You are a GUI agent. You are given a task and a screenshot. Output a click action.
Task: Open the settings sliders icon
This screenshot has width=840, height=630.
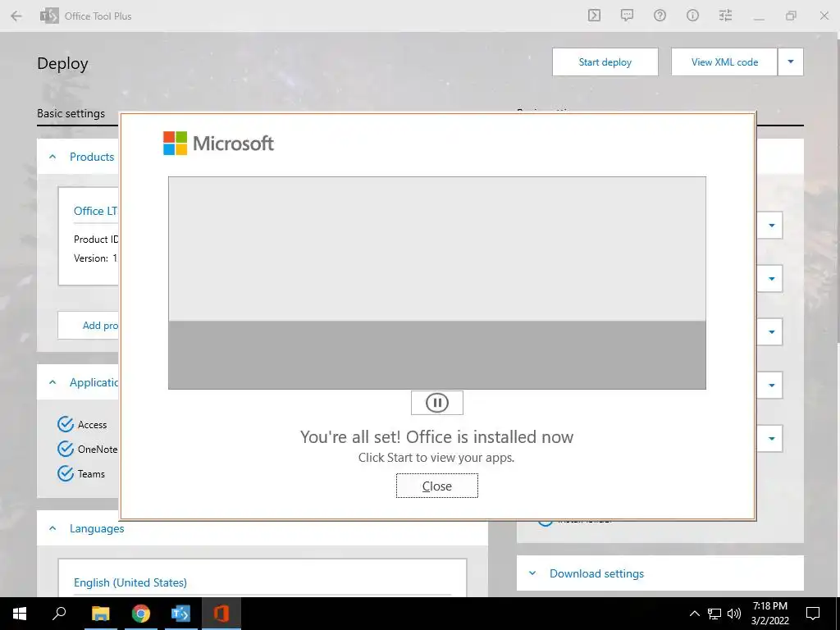tap(725, 16)
